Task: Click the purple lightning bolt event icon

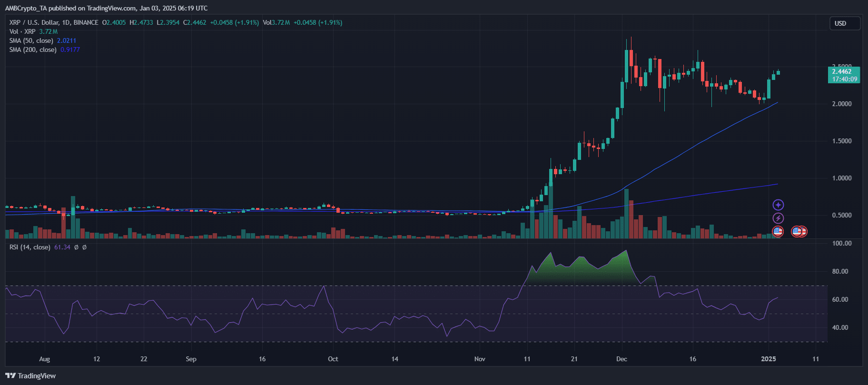Action: click(x=778, y=218)
